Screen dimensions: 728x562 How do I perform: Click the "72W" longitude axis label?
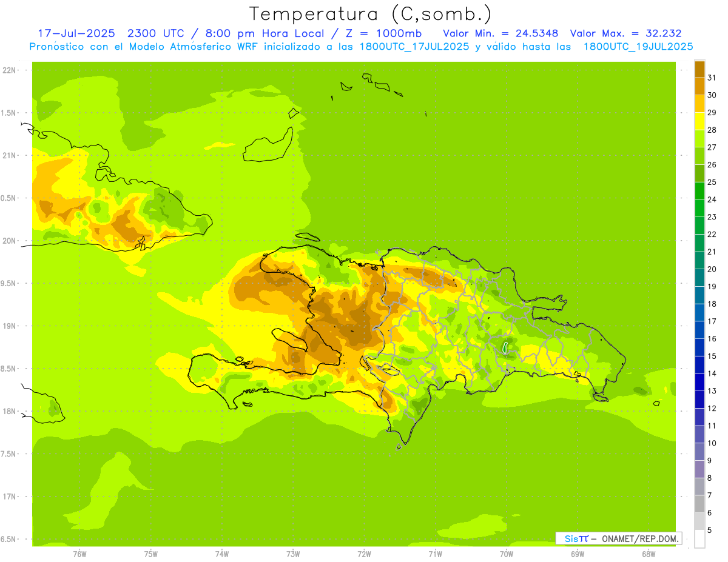364,554
